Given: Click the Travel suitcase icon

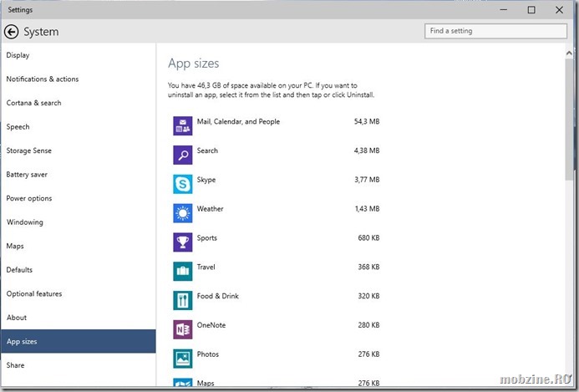Looking at the screenshot, I should 183,271.
